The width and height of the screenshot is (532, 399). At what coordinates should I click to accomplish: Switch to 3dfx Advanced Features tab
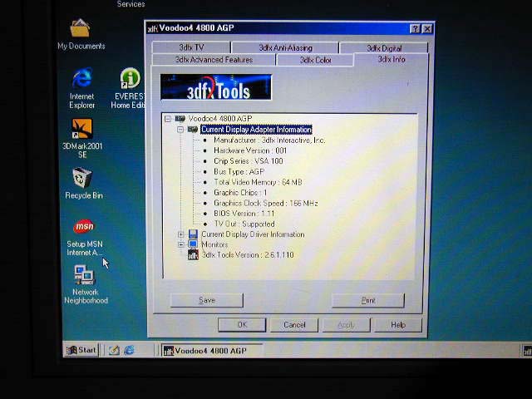214,60
